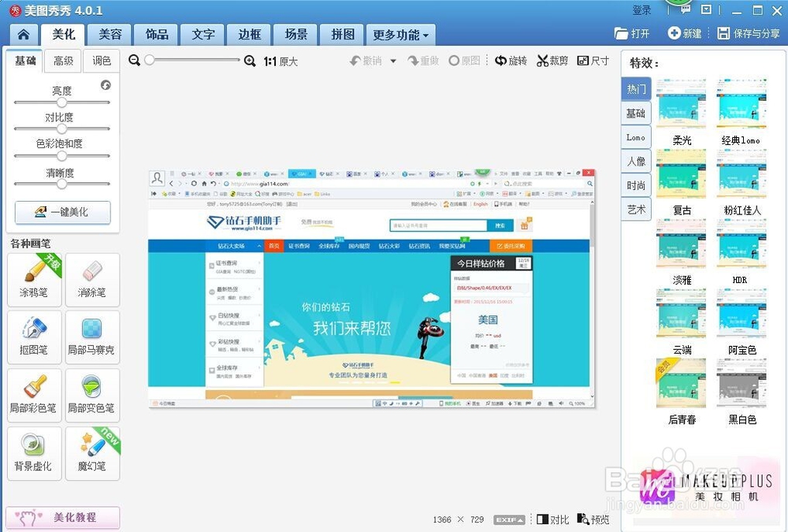
Task: Click the zoom out magnifier icon
Action: point(134,61)
